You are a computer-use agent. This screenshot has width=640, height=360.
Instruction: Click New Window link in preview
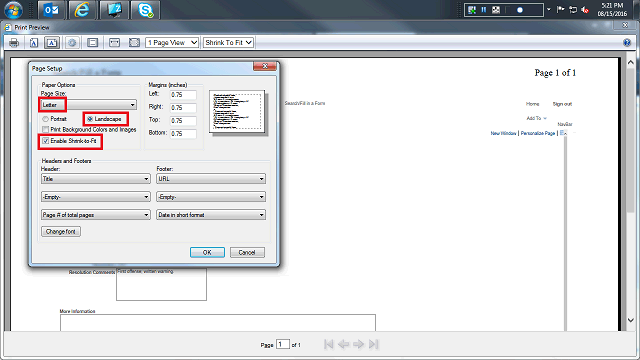tap(503, 133)
